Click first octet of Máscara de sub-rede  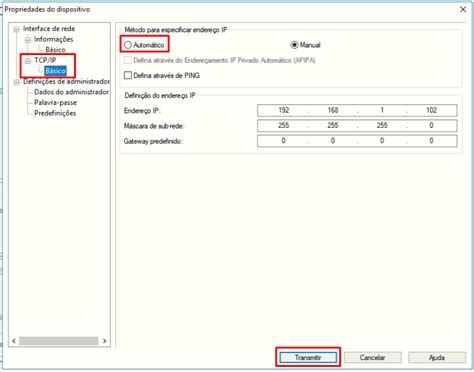tap(284, 125)
